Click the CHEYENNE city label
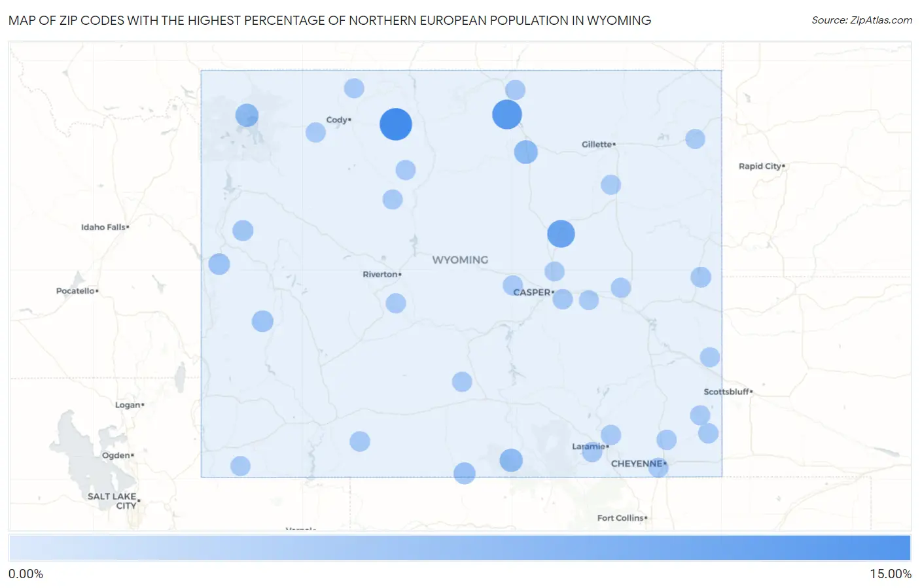The width and height of the screenshot is (920, 588). [x=637, y=463]
